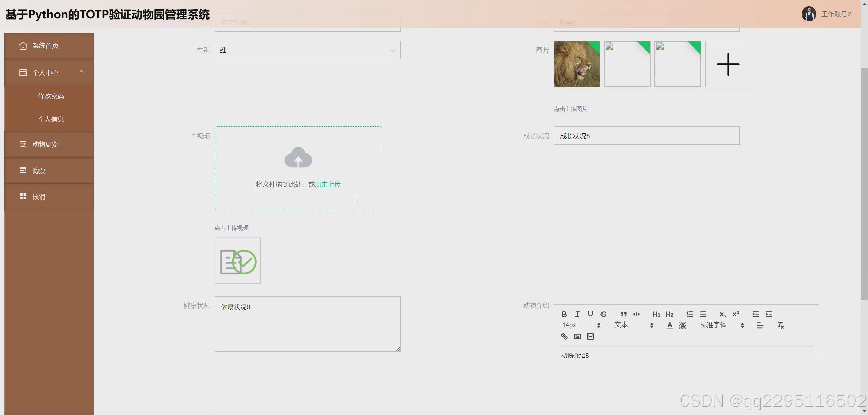This screenshot has height=415, width=868.
Task: Insert an ordered numbered list
Action: click(x=689, y=314)
